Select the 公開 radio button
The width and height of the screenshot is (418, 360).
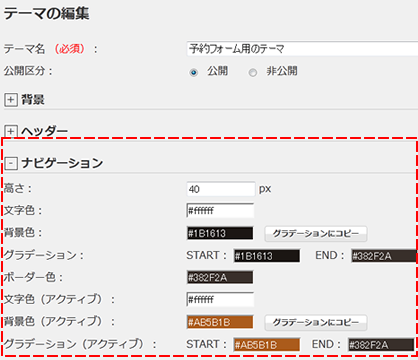(194, 72)
